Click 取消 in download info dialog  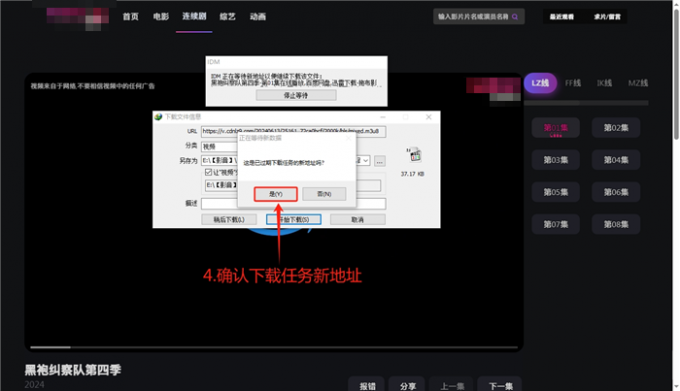tap(358, 220)
